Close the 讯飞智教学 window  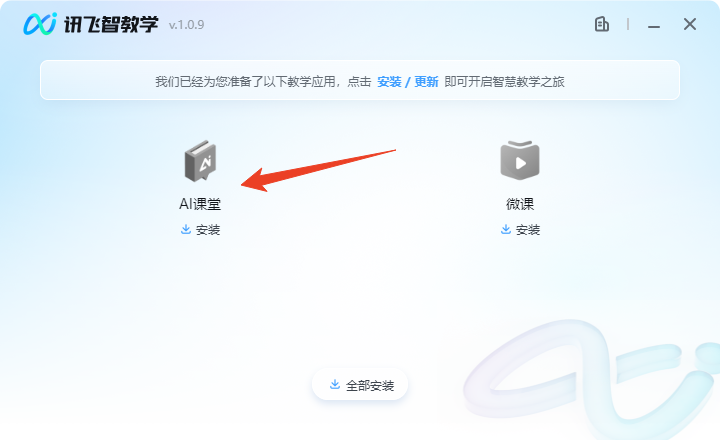click(690, 24)
